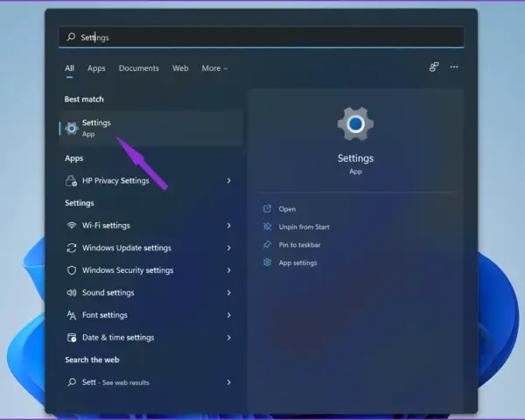525x420 pixels.
Task: Click the Wi-Fi settings icon
Action: tap(72, 226)
